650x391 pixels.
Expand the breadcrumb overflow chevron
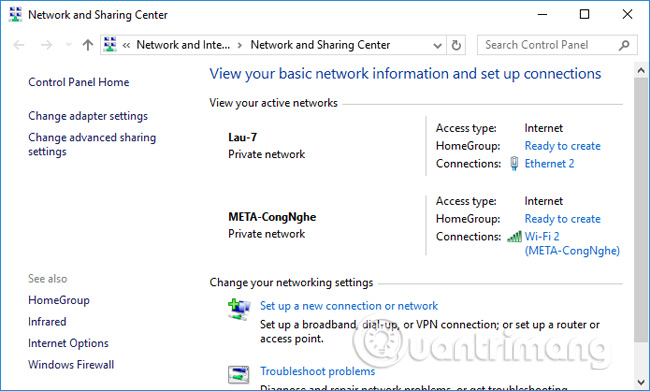[x=126, y=45]
